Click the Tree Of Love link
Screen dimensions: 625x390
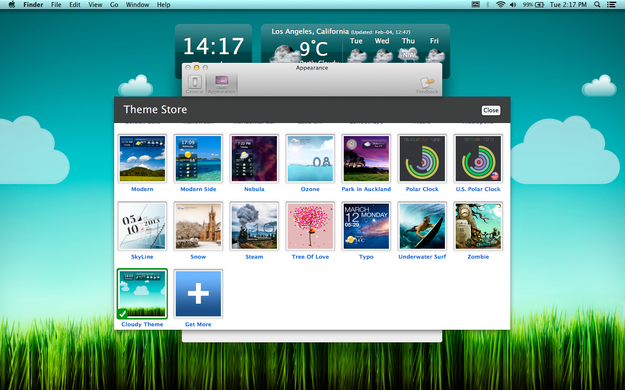310,257
